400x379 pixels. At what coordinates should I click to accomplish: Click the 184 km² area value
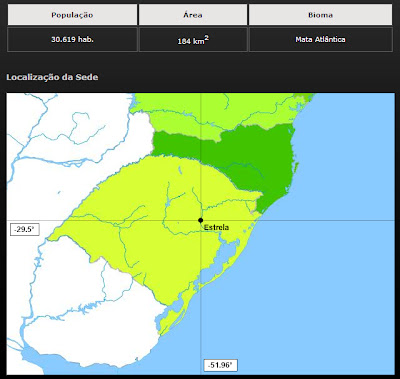(193, 40)
